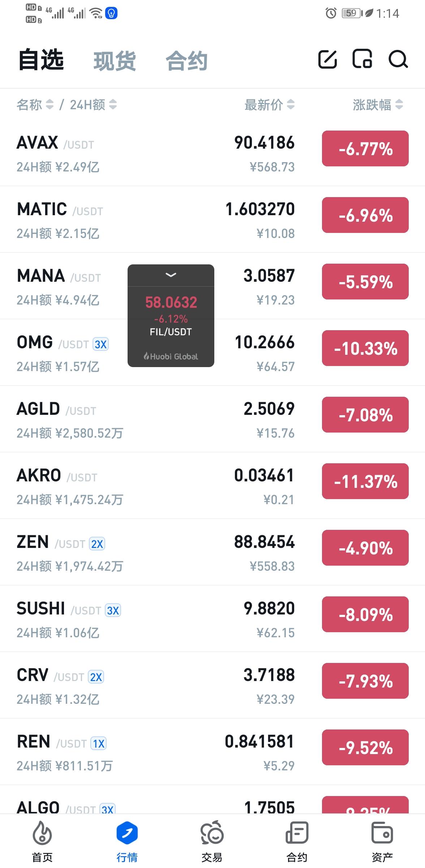The height and width of the screenshot is (868, 425).
Task: Switch to the 合约 tab at top
Action: 186,61
